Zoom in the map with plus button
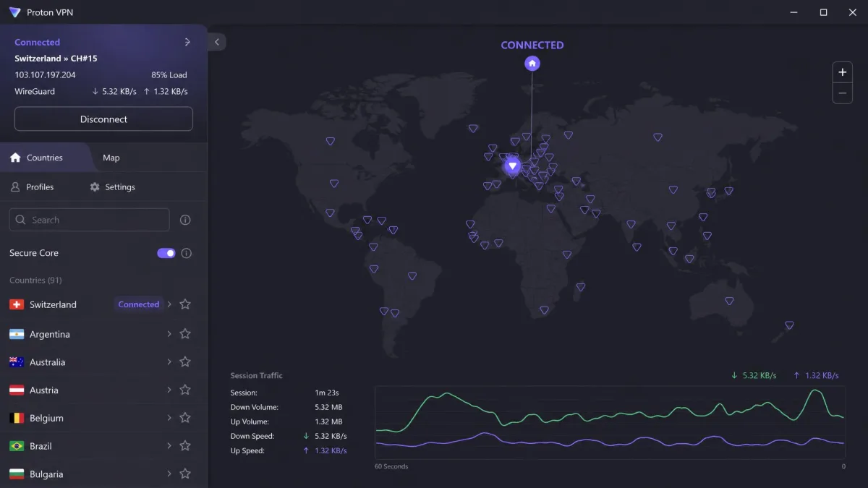Screen dimensions: 868x488 842,72
